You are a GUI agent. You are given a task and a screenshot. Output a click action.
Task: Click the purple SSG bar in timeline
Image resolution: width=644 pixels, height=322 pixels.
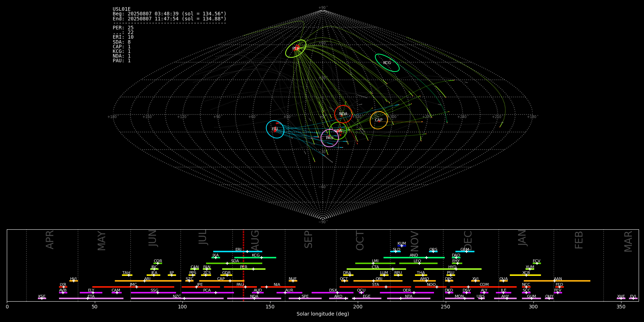pyautogui.click(x=153, y=293)
